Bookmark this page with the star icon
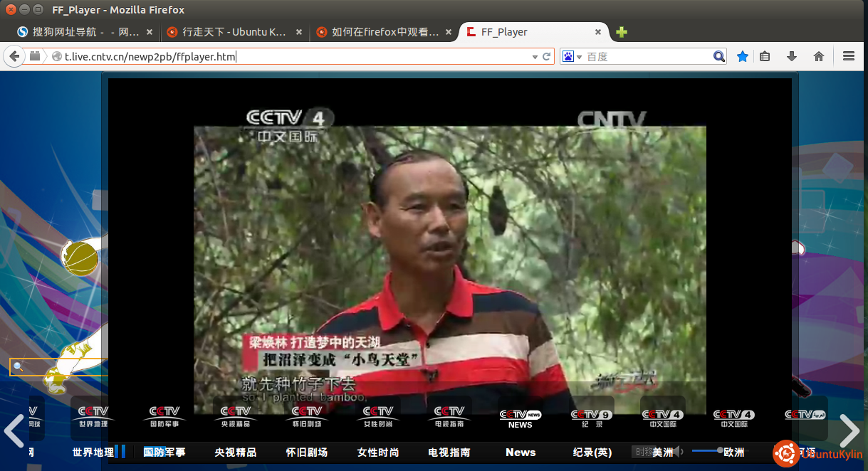 [743, 56]
